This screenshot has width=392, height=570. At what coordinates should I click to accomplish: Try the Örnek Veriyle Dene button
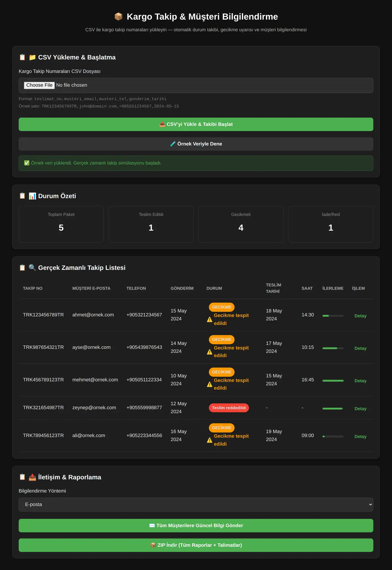point(196,144)
